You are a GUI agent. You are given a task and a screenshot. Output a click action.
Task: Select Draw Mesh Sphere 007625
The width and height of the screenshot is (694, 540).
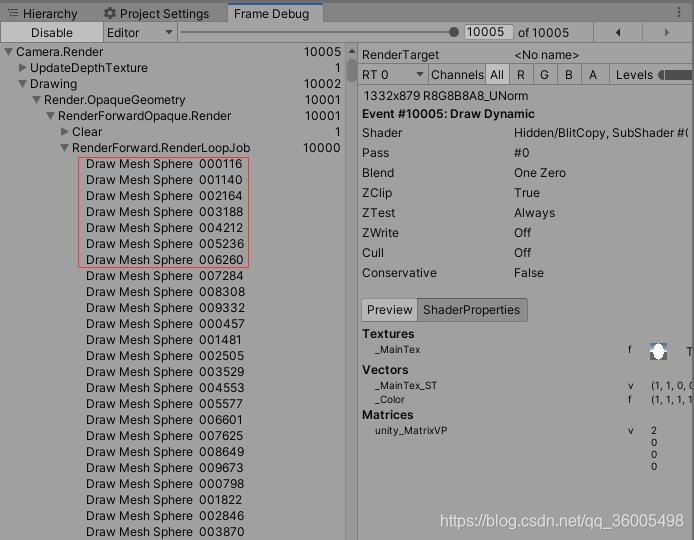click(164, 436)
